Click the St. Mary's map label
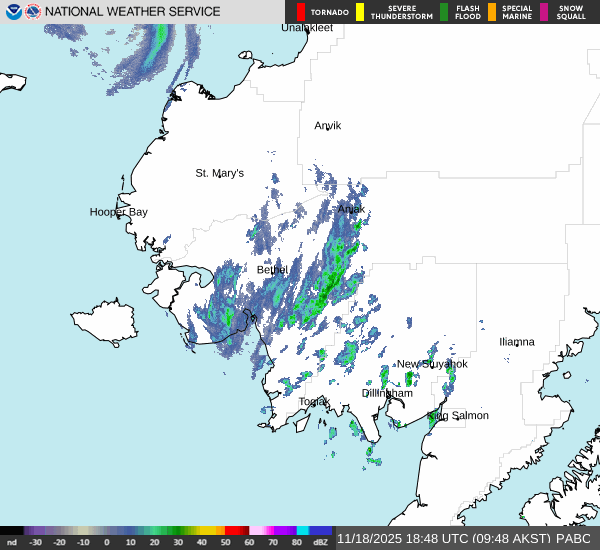This screenshot has height=550, width=600. [219, 173]
